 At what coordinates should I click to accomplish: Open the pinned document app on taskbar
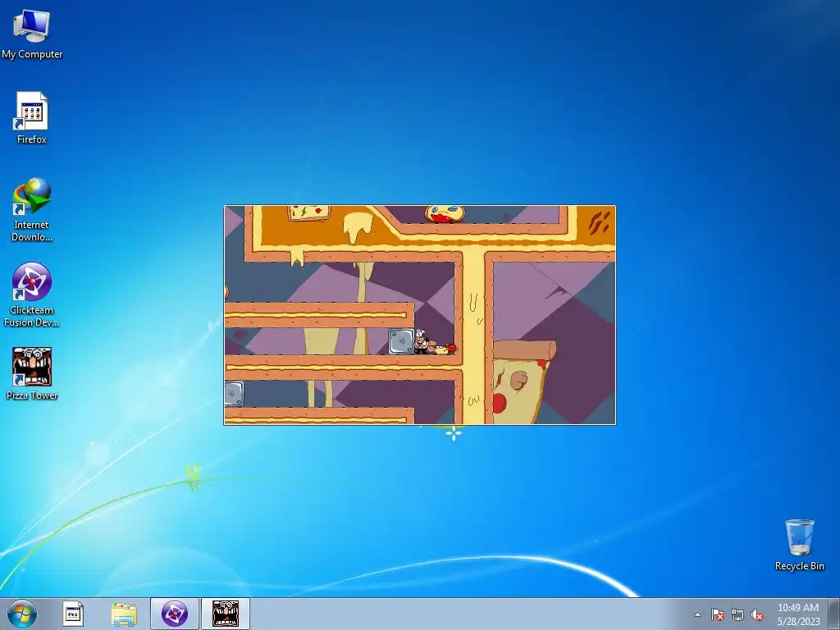pos(73,614)
